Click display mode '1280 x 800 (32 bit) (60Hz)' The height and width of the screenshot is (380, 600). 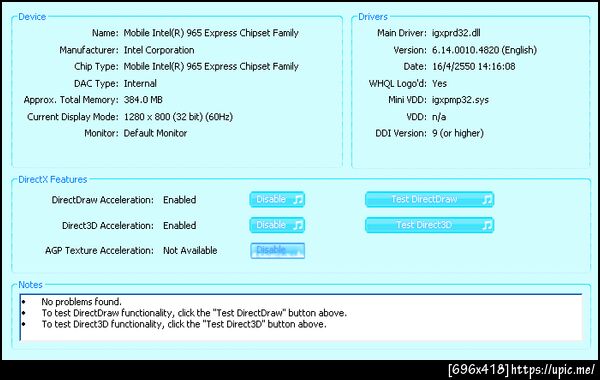pos(178,117)
